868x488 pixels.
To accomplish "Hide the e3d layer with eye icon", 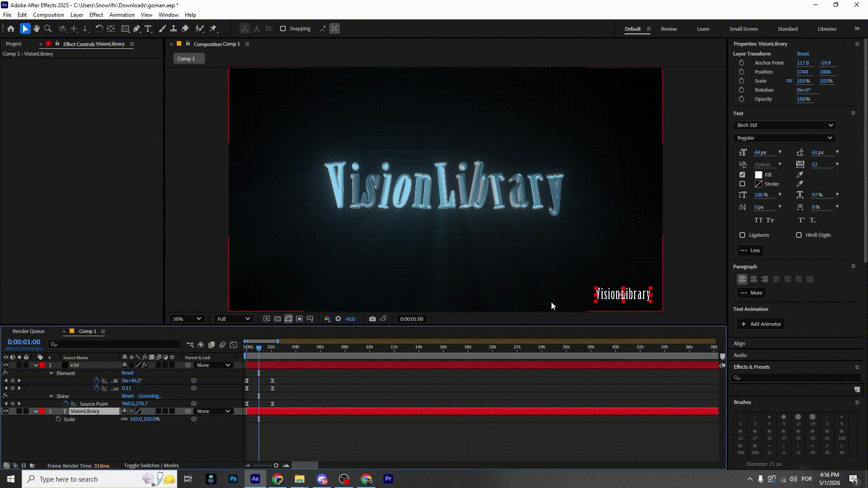I will click(x=6, y=365).
